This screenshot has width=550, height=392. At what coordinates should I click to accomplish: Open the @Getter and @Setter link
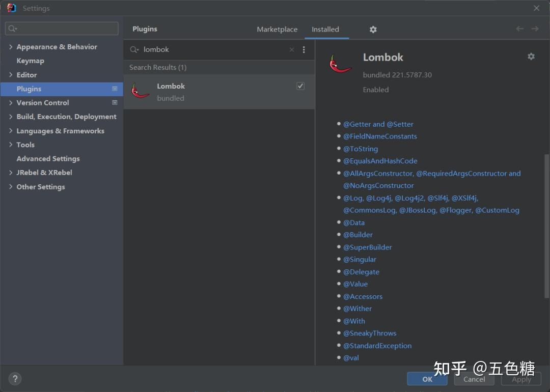tap(378, 124)
